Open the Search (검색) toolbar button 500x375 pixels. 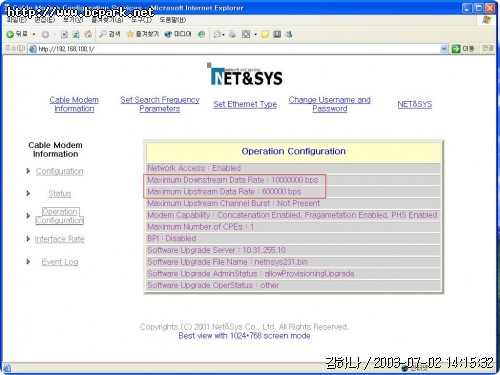[x=110, y=34]
